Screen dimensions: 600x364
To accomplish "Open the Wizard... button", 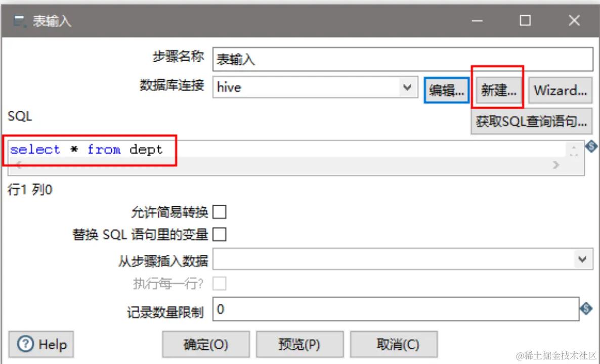I will [x=560, y=90].
